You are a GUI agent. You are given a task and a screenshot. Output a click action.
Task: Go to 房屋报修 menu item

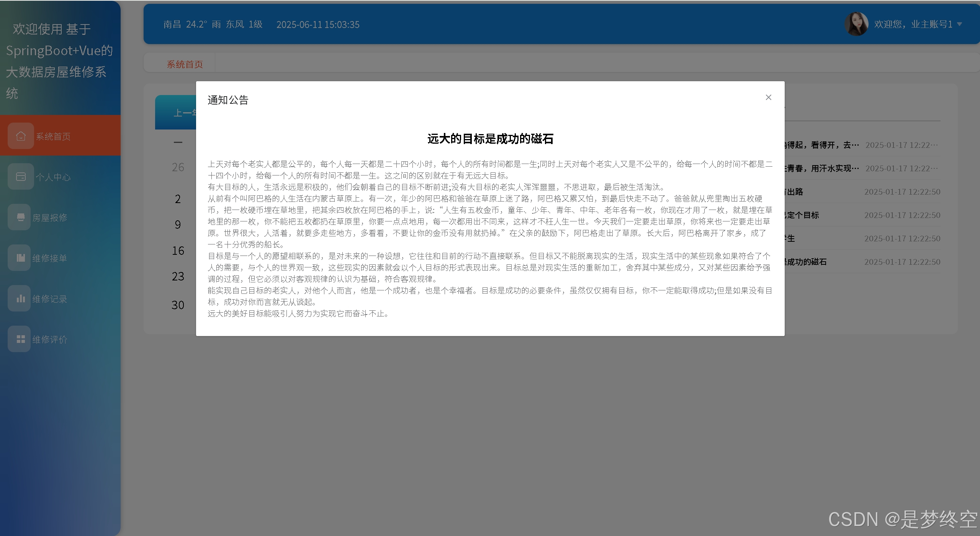point(50,218)
